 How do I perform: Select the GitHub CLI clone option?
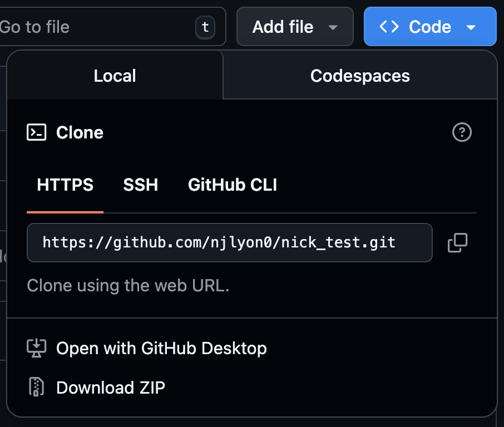[233, 185]
